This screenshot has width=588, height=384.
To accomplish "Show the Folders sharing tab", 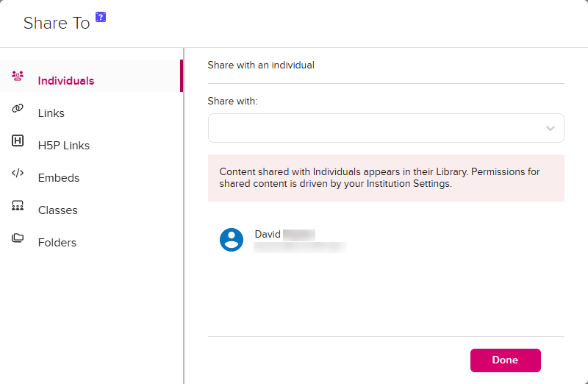I will click(x=57, y=243).
